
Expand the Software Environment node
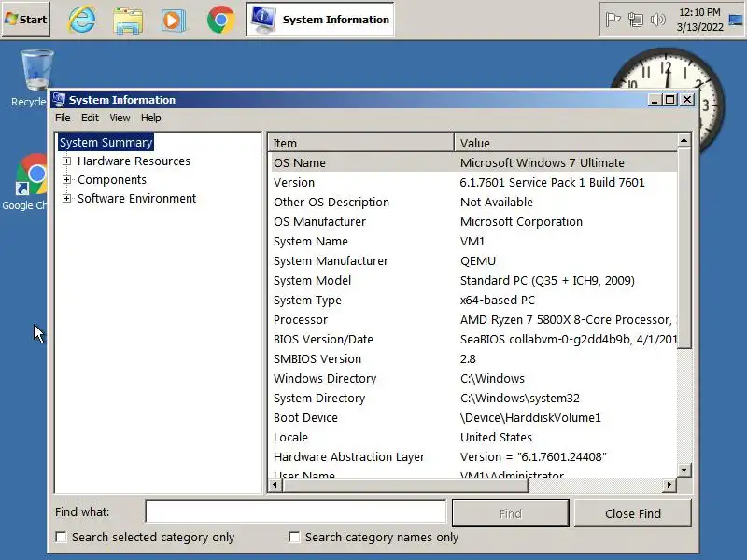point(66,198)
